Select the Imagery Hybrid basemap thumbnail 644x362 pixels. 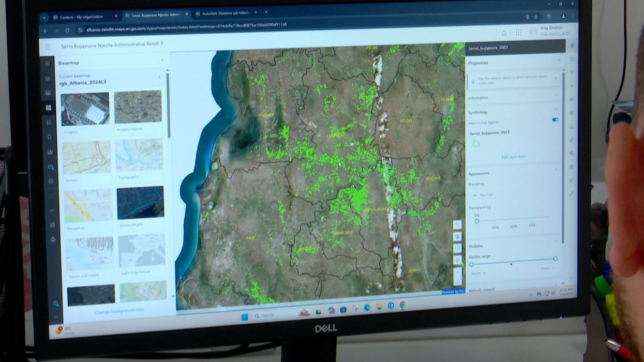(138, 108)
